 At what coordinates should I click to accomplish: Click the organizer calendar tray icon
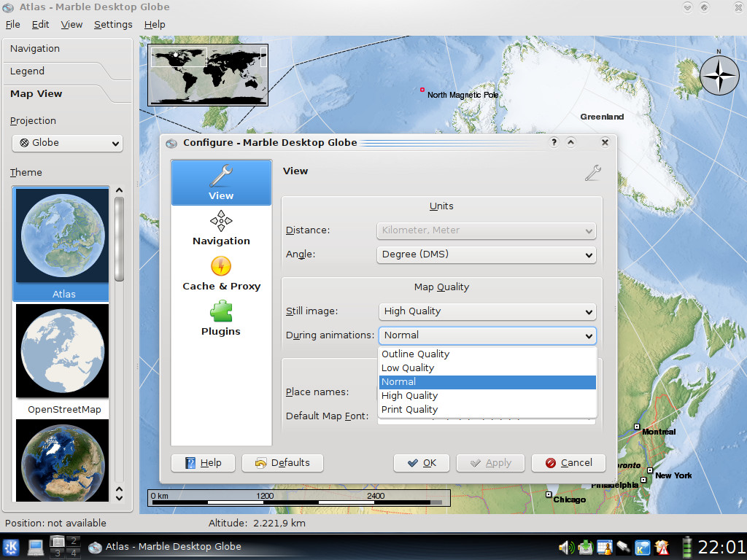[605, 548]
